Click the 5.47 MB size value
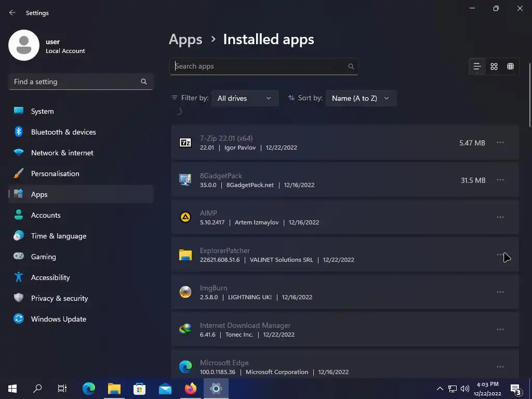This screenshot has height=399, width=532. [x=472, y=143]
